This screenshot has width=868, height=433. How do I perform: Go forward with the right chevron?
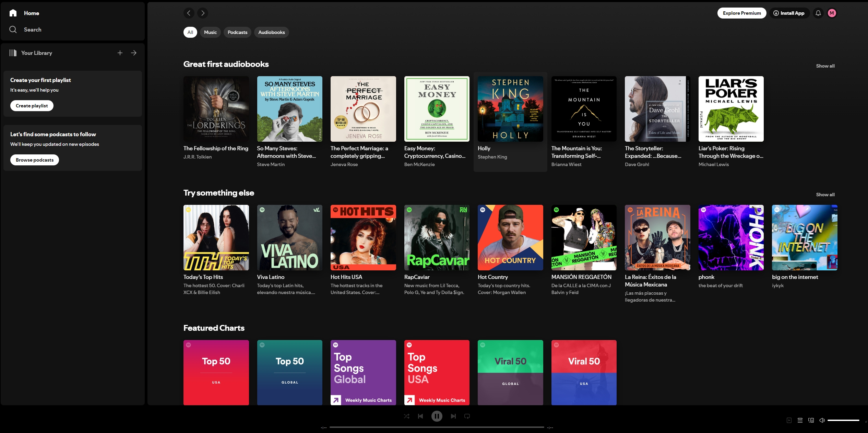point(203,13)
